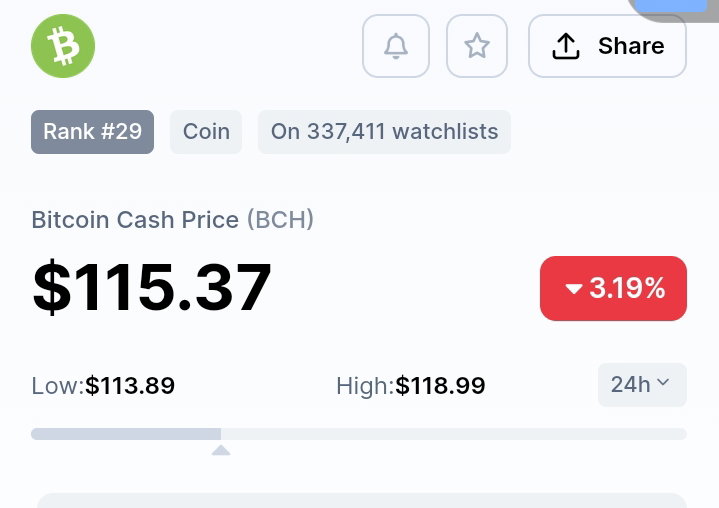Viewport: 719px width, 508px height.
Task: Click the Low $113.89 value
Action: (x=130, y=385)
